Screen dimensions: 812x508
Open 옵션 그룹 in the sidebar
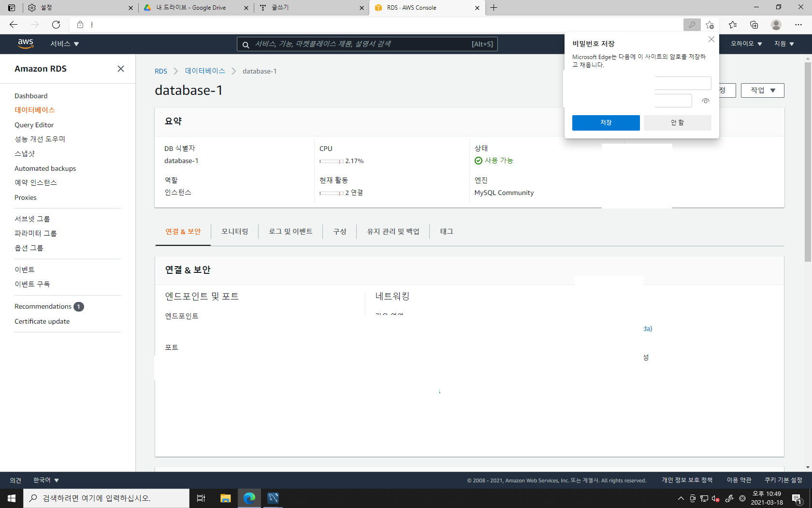pos(29,248)
